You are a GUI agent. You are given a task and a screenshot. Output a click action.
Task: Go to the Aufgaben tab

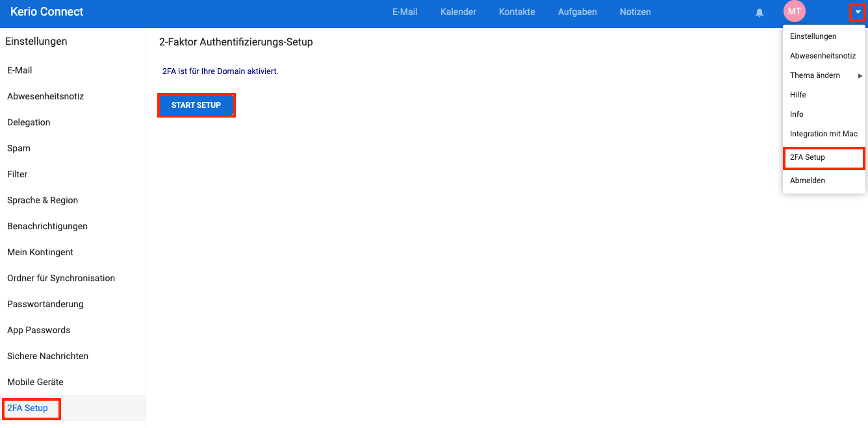[x=577, y=12]
